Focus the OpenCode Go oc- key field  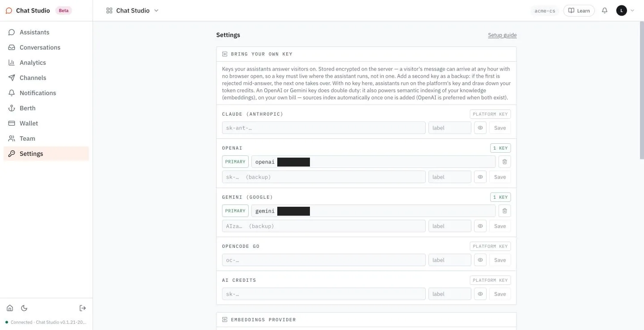324,260
